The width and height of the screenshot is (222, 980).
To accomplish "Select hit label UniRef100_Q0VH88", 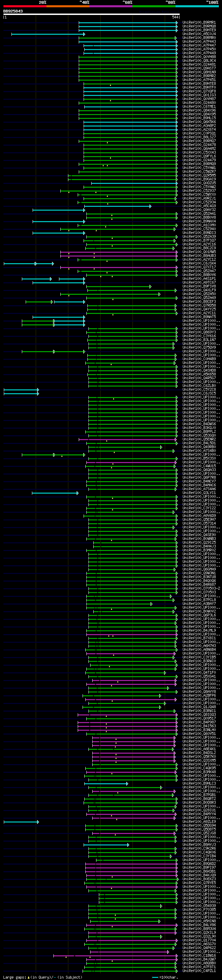I will coord(199,57).
